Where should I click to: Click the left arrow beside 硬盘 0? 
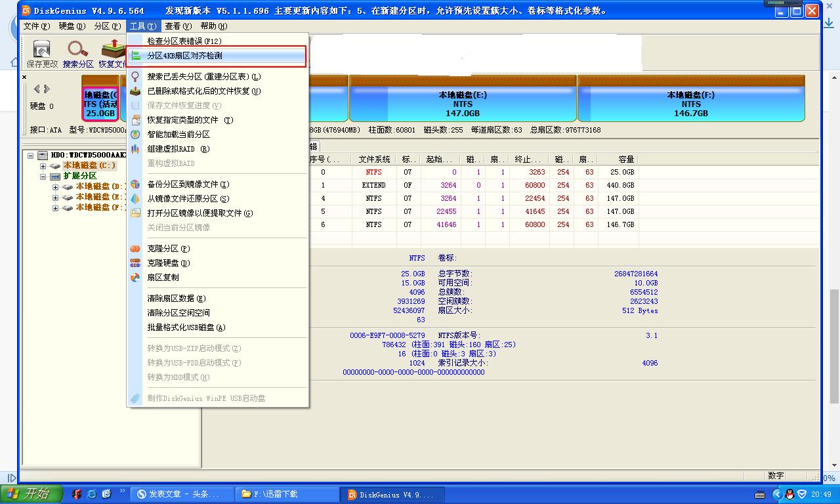point(37,89)
